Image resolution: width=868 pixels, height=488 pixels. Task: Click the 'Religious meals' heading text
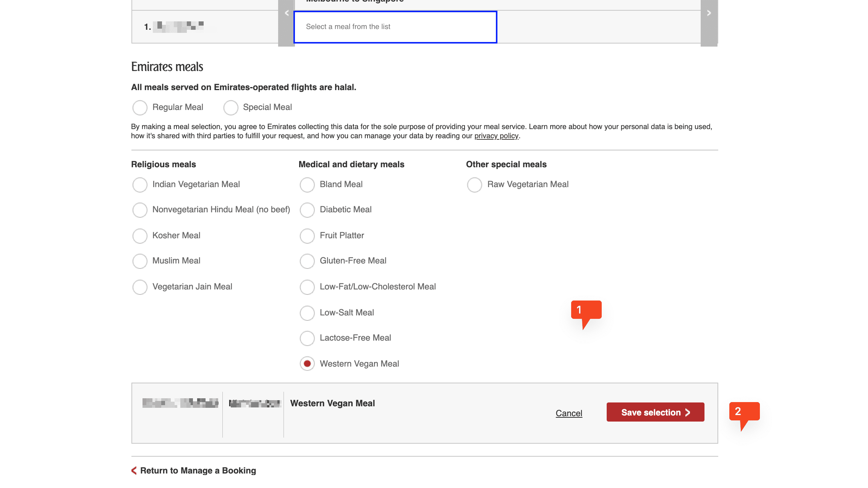click(164, 164)
